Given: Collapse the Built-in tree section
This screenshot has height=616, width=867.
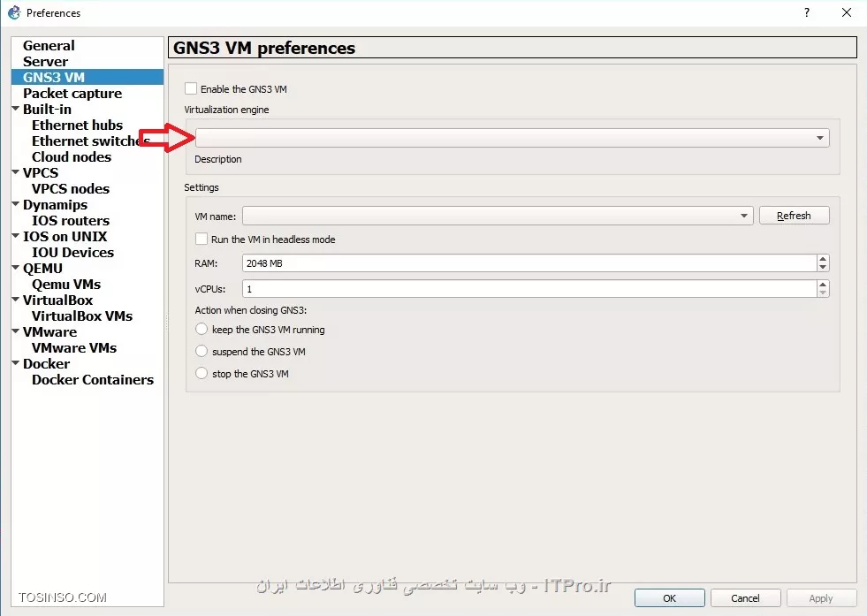Looking at the screenshot, I should (16, 109).
